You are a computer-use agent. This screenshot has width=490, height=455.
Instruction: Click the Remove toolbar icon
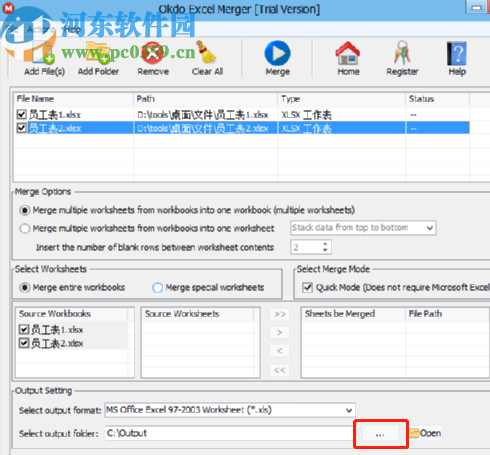pos(153,53)
